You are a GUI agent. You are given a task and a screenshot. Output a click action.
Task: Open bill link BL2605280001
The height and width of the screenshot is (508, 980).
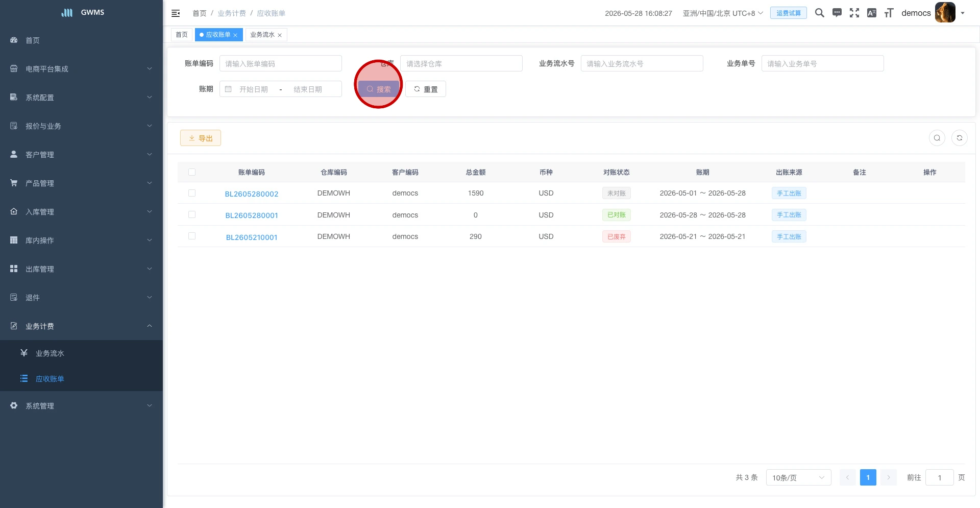252,215
